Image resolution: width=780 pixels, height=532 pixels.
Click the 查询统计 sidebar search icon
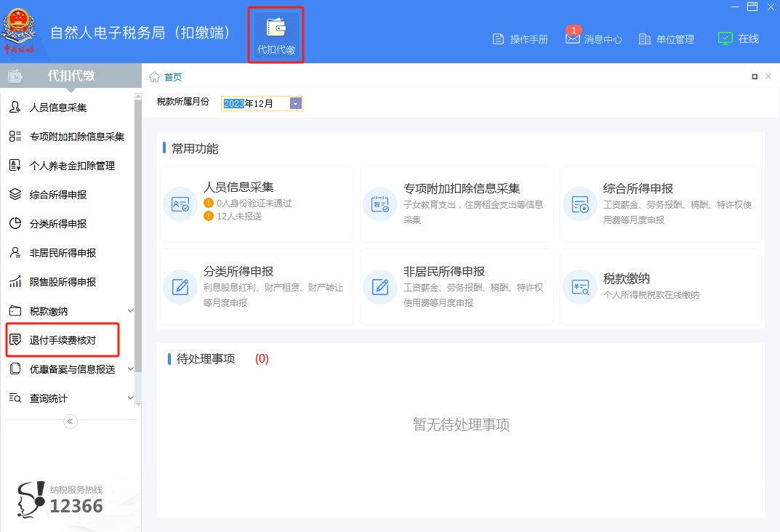[x=15, y=398]
